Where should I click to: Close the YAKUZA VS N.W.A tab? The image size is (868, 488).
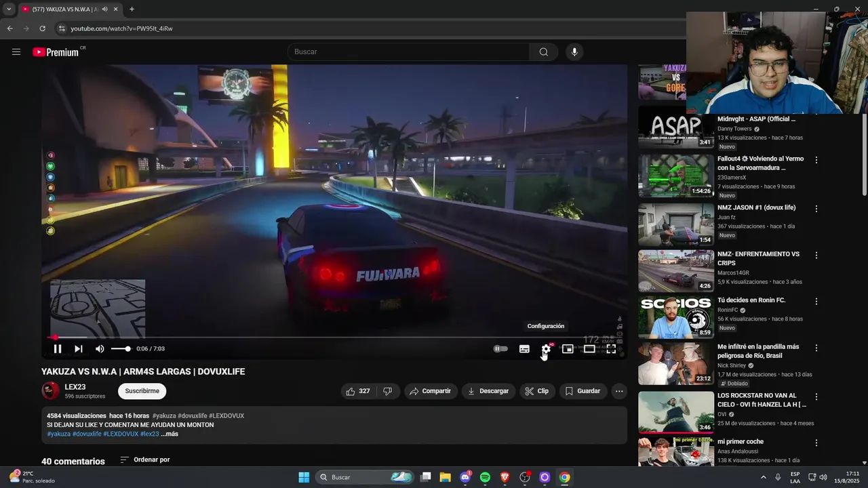[115, 9]
